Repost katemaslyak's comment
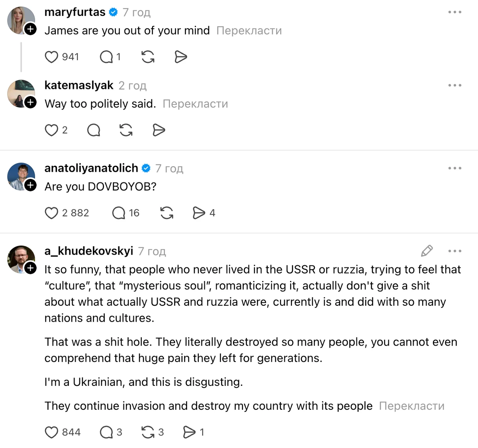The width and height of the screenshot is (478, 448). [x=125, y=130]
